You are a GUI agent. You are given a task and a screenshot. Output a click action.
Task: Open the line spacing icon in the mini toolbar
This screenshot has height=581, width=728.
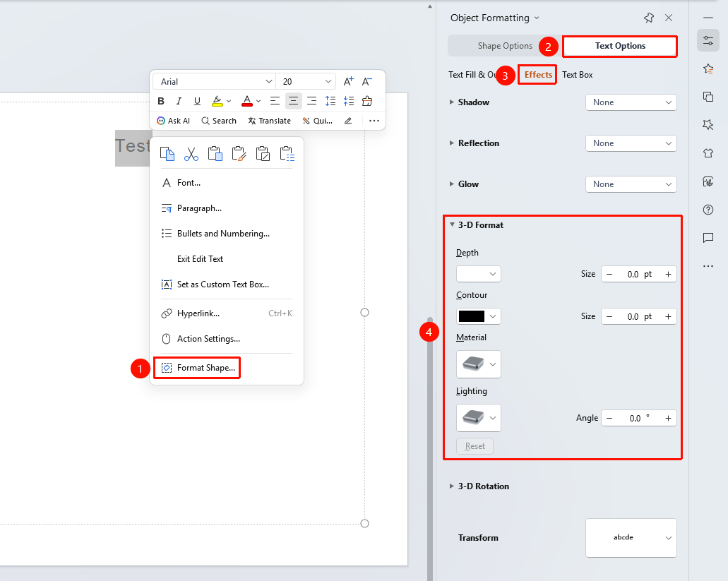click(330, 101)
